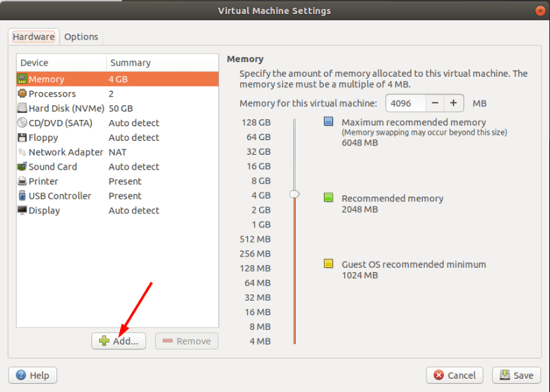Click the memory value input field

[406, 103]
